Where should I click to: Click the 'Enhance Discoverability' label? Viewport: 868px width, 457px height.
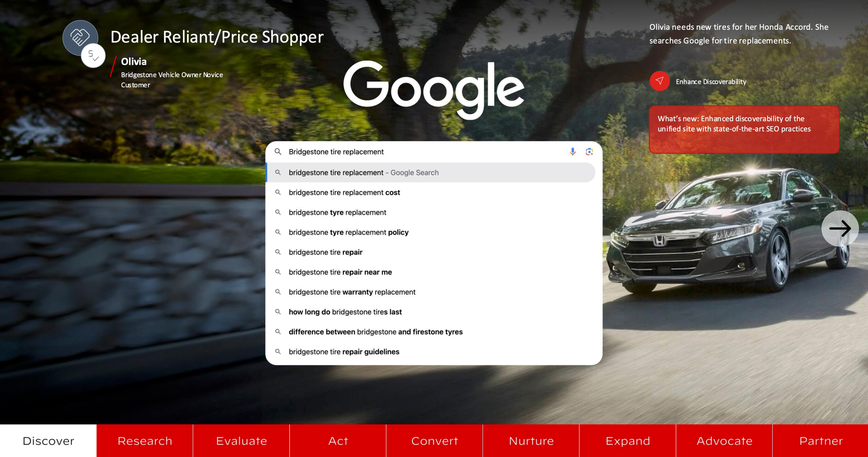click(711, 82)
